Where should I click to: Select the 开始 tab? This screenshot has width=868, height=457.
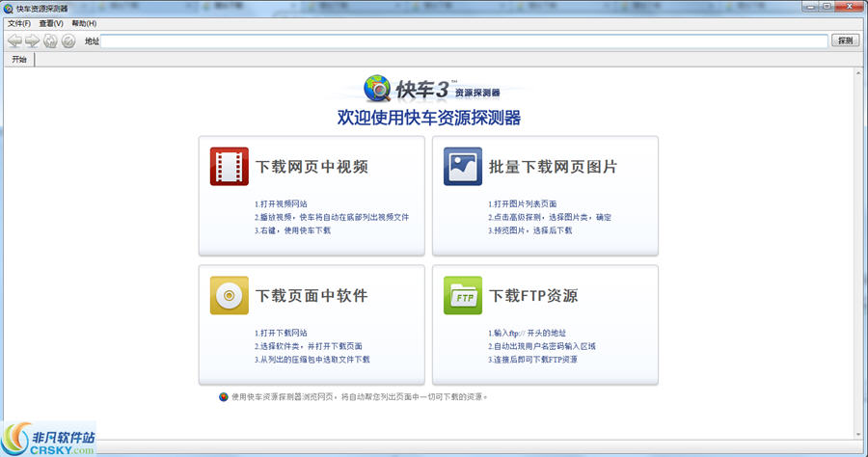19,59
